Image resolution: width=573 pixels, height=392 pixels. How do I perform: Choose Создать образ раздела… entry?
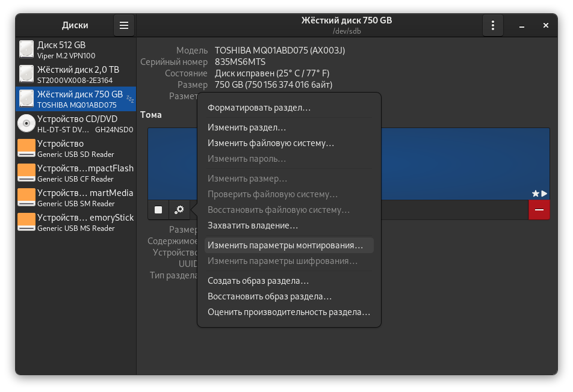pos(289,281)
